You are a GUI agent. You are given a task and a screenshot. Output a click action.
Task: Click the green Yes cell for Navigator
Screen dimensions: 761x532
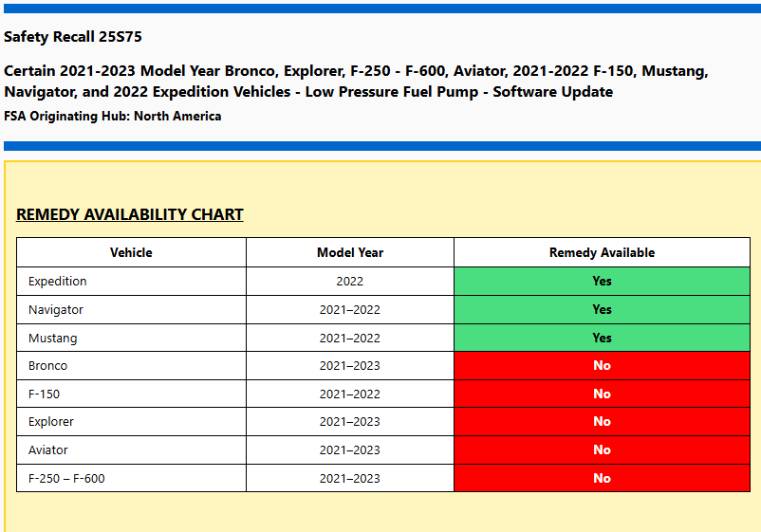pos(602,310)
